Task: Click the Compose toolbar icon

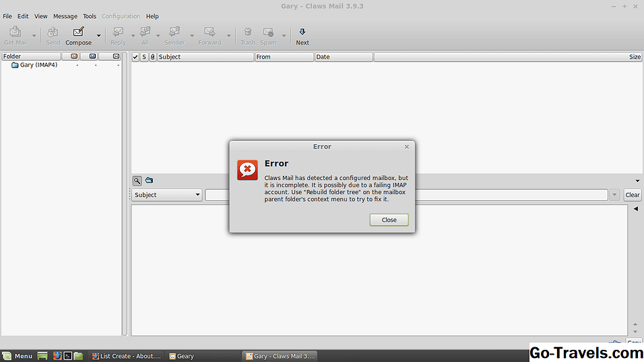Action: (78, 32)
